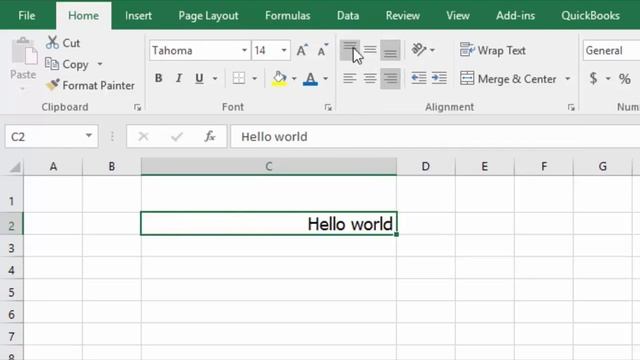The width and height of the screenshot is (640, 360).
Task: Open the Orientation dropdown arrow
Action: coord(432,50)
